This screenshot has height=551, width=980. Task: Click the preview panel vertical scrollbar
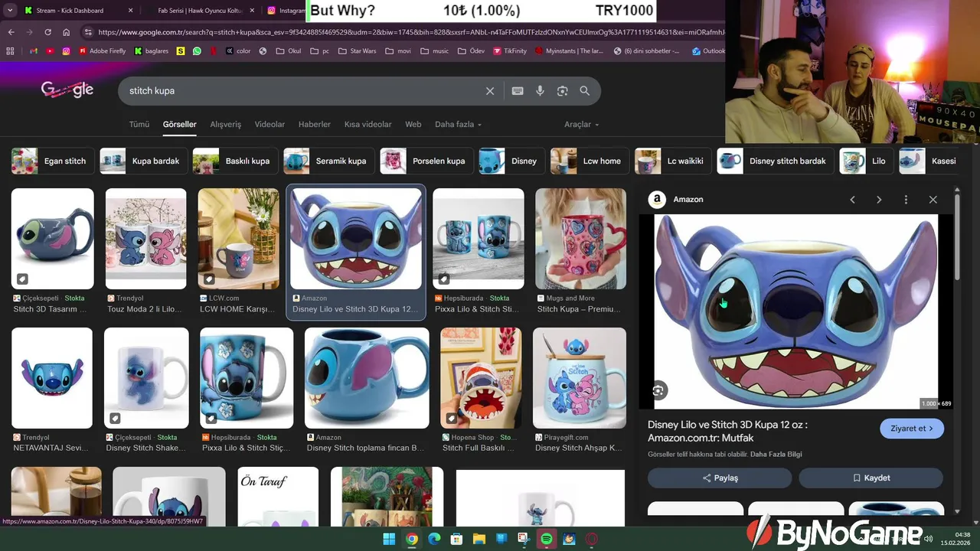tap(957, 237)
